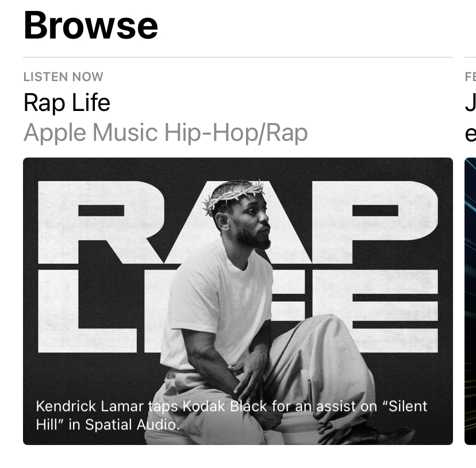476x468 pixels.
Task: Click the cut-off featured label at right edge
Action: point(470,77)
